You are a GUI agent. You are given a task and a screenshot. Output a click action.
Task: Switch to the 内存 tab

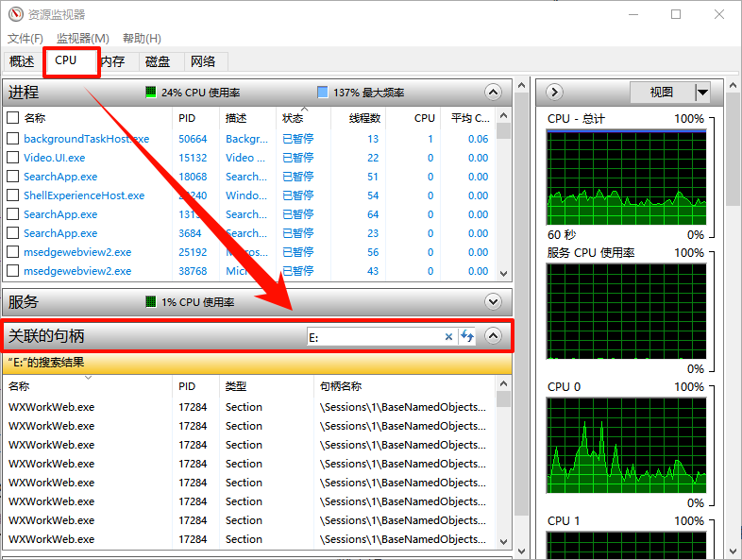[113, 61]
